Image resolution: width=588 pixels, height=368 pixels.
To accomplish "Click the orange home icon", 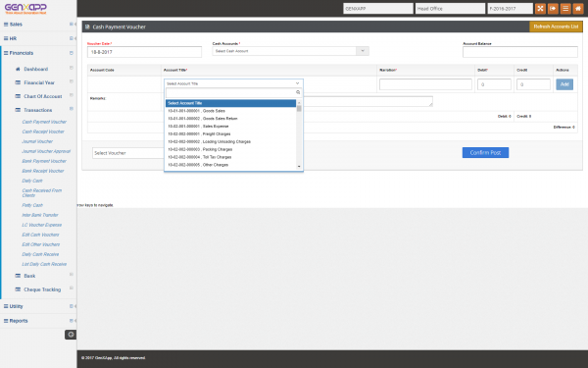I will pos(578,8).
